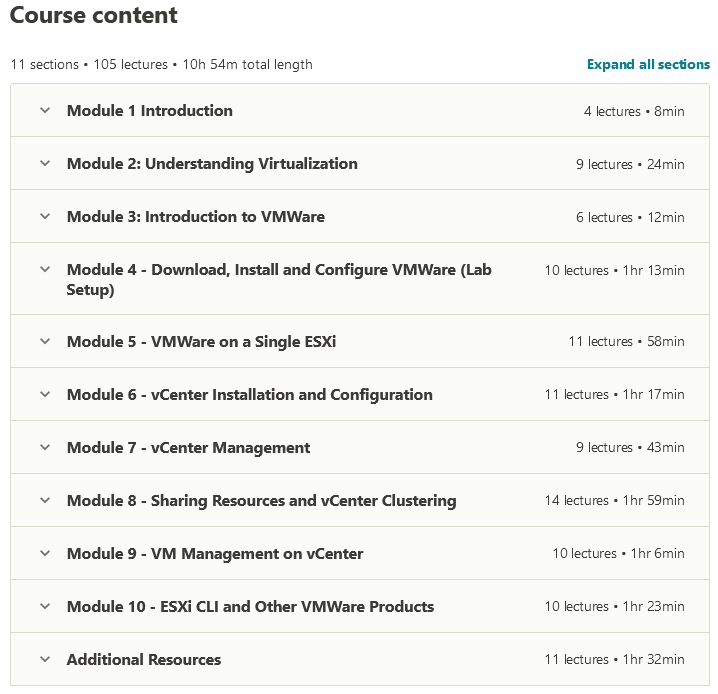Click Module 10 - ESXi CLI section title
The image size is (718, 694).
(x=250, y=607)
